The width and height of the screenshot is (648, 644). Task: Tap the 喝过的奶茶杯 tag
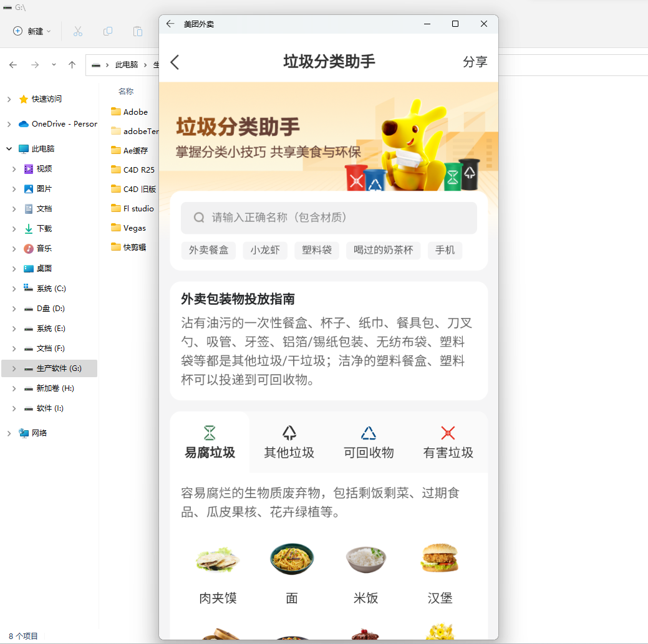[383, 251]
